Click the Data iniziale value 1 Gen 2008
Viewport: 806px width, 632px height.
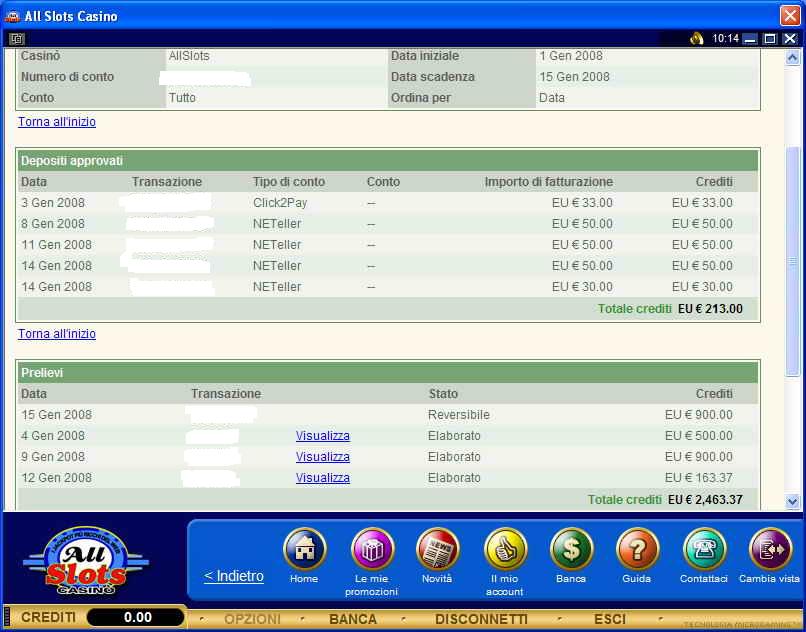click(571, 56)
